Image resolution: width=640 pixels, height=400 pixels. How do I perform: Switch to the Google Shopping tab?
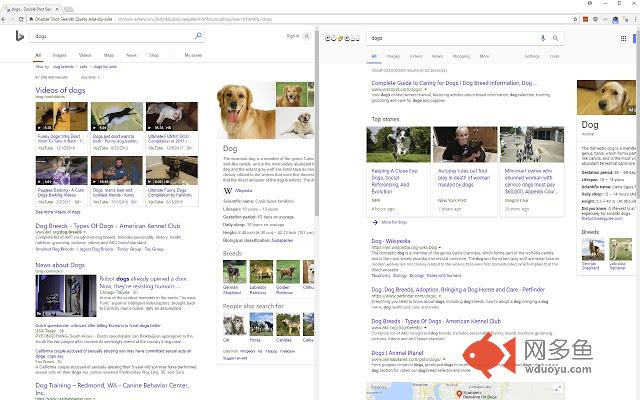point(461,56)
